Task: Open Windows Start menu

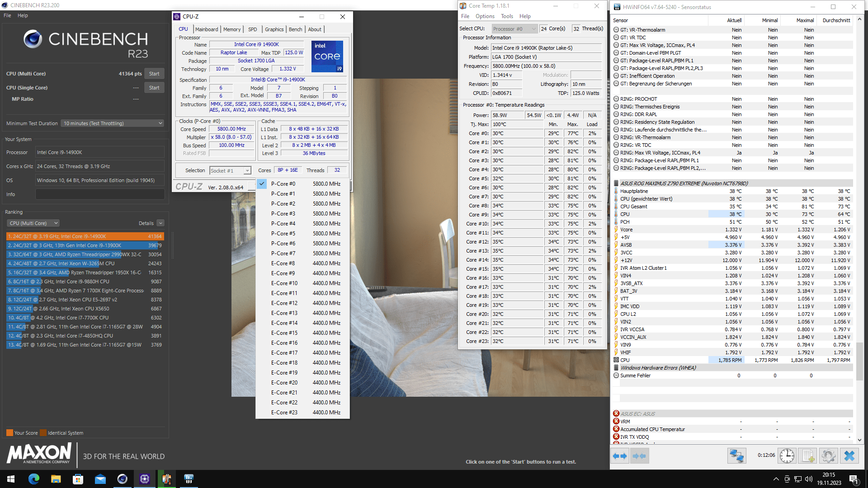Action: tap(11, 479)
